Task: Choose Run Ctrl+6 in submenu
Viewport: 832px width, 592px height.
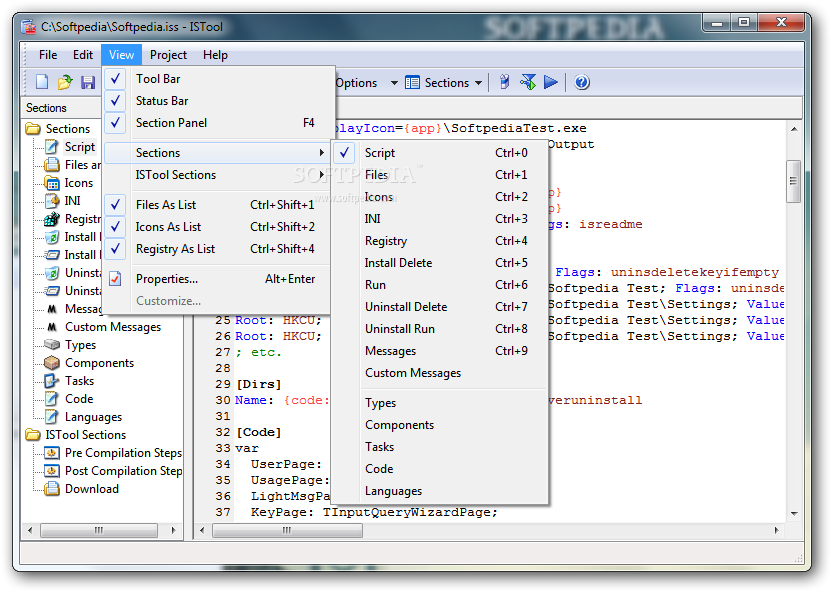Action: pos(440,285)
